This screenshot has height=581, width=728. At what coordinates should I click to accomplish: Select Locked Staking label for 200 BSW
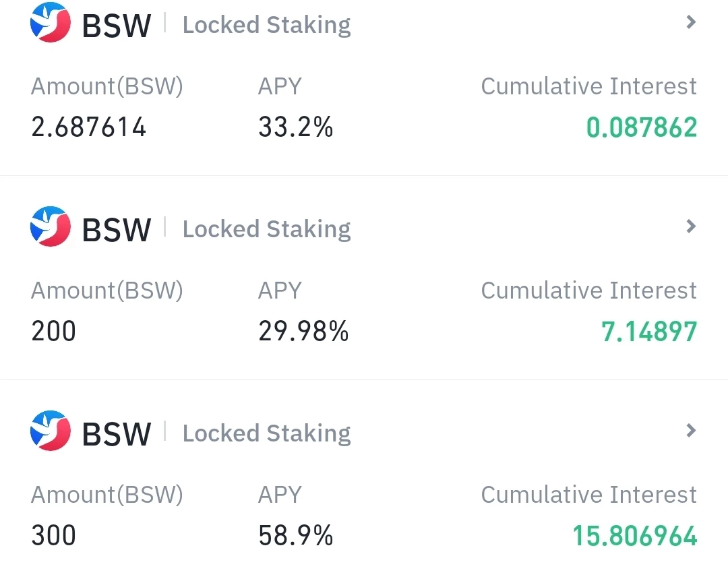[x=266, y=229]
